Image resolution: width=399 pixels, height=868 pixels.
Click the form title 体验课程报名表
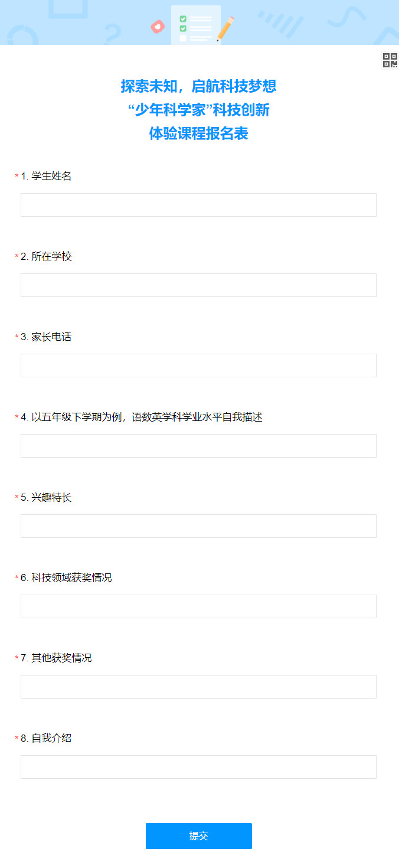pyautogui.click(x=199, y=133)
